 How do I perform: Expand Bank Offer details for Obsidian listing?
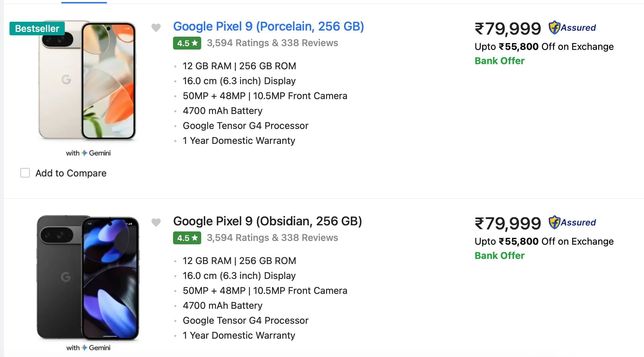pyautogui.click(x=499, y=256)
